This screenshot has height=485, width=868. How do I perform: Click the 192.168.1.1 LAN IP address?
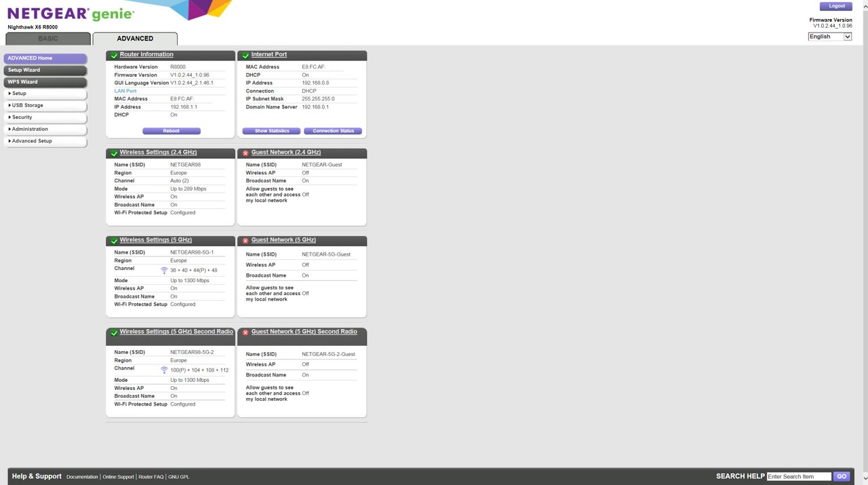(x=184, y=106)
